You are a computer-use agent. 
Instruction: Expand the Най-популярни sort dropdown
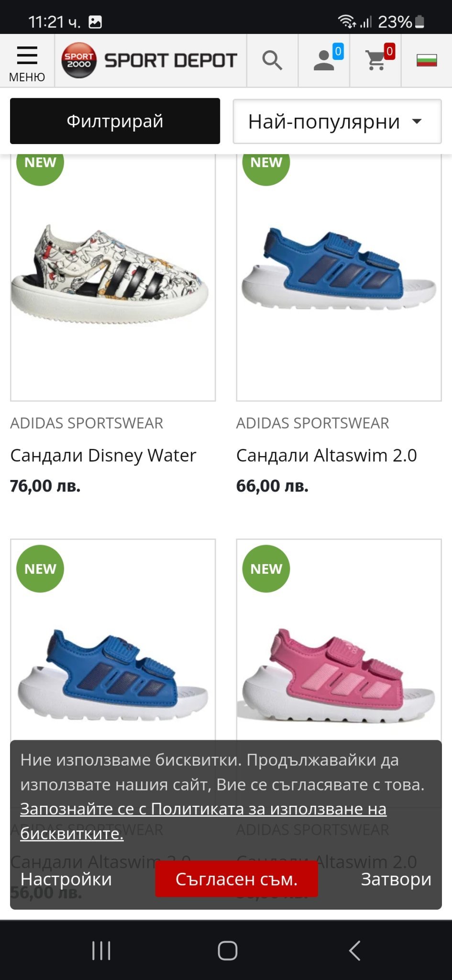pos(337,122)
